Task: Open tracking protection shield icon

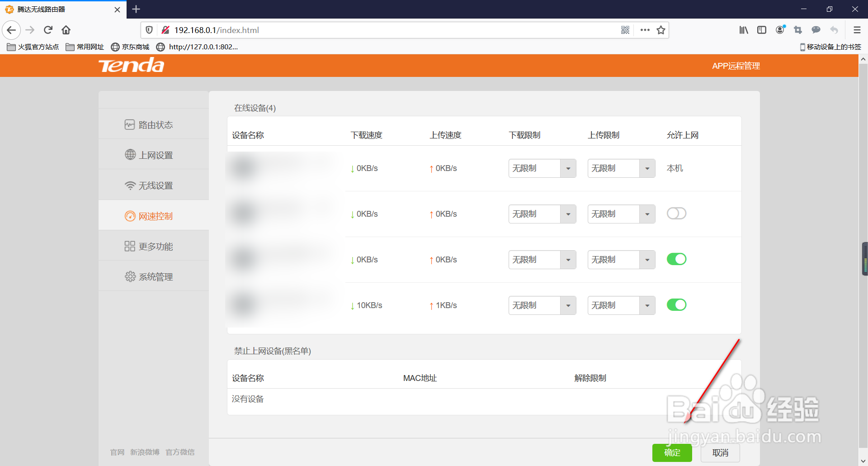Action: tap(149, 30)
